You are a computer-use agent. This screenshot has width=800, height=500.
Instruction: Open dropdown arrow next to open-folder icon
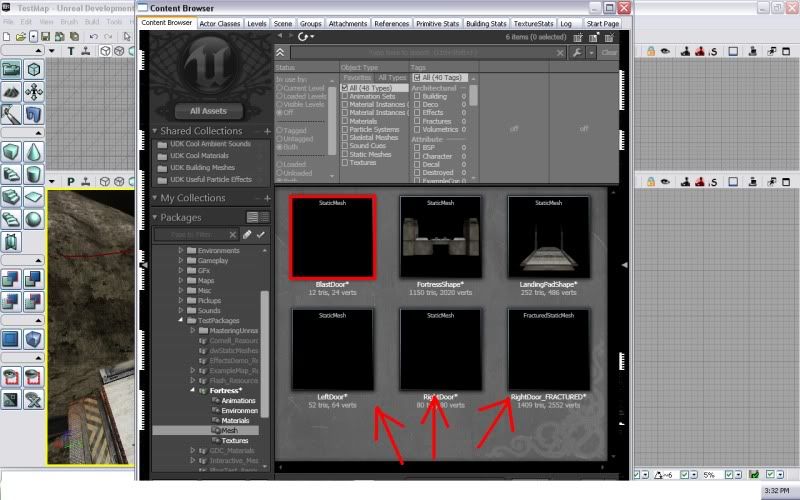pos(33,37)
